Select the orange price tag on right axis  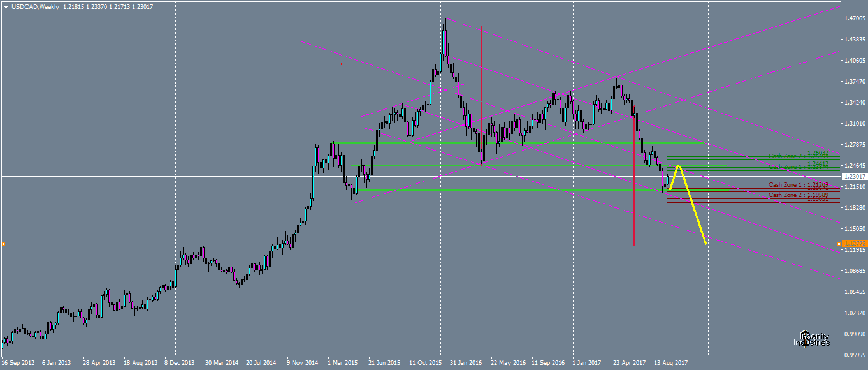click(x=854, y=244)
